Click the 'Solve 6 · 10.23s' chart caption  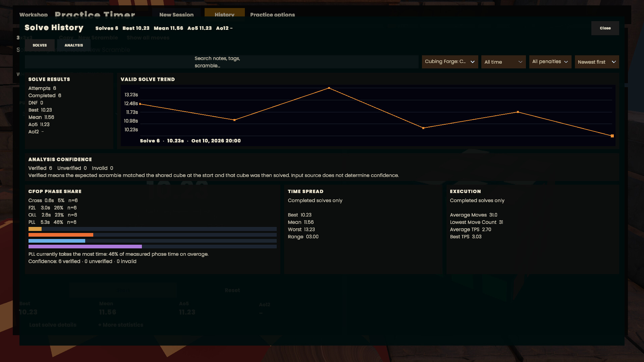(x=162, y=141)
